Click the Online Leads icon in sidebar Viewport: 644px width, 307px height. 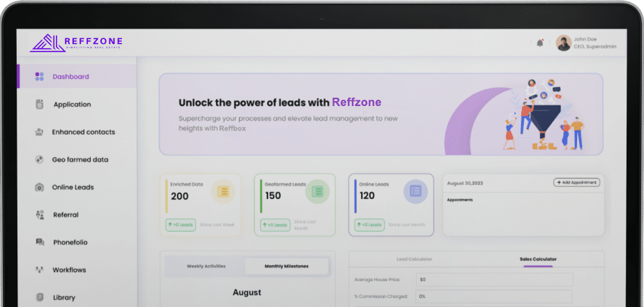coord(39,187)
